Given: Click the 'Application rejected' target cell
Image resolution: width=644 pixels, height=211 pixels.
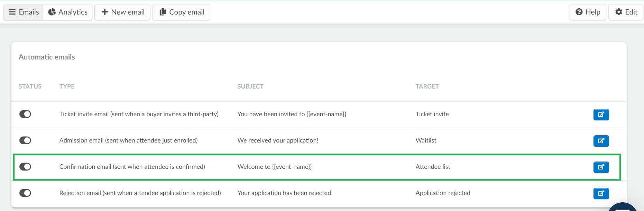Looking at the screenshot, I should tap(443, 193).
